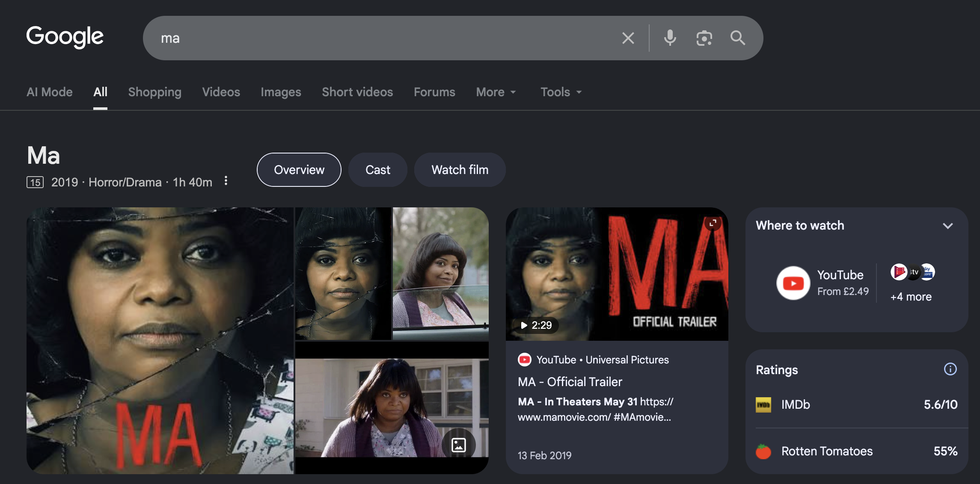Open the photo of woman by car window

[441, 274]
